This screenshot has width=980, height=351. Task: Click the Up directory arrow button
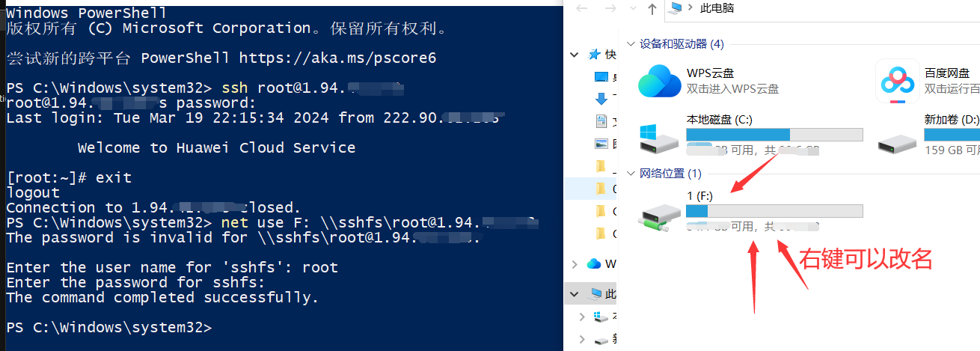pyautogui.click(x=652, y=8)
